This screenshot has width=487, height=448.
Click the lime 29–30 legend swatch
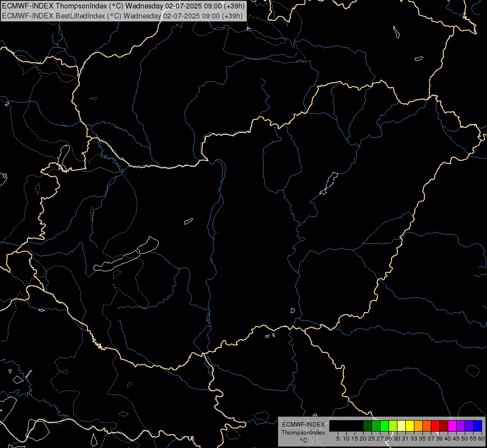[393, 426]
